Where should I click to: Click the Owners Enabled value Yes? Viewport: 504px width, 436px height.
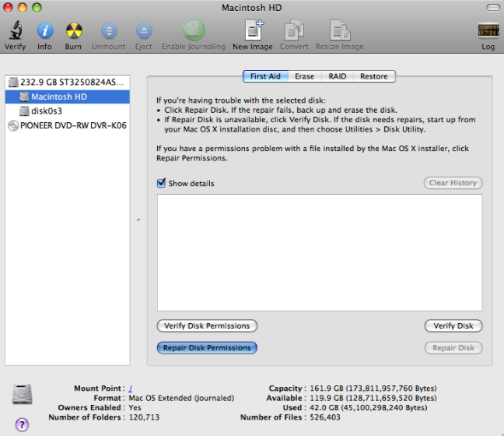135,408
